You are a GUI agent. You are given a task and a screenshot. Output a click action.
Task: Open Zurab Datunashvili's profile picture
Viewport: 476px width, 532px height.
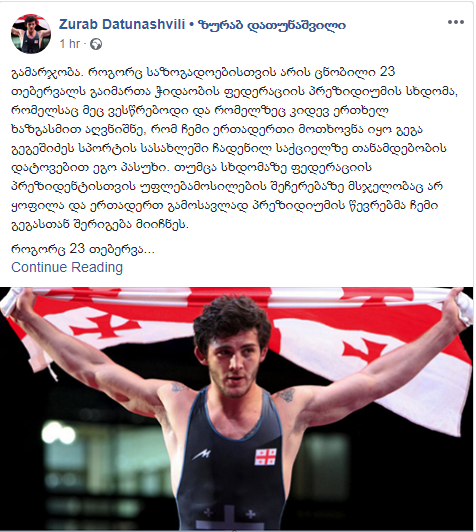point(31,34)
